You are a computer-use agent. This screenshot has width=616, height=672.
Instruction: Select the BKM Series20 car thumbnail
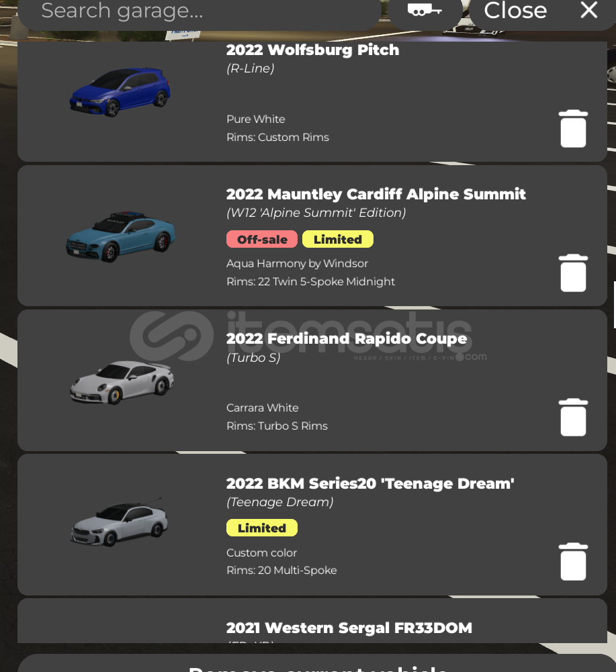pyautogui.click(x=120, y=523)
